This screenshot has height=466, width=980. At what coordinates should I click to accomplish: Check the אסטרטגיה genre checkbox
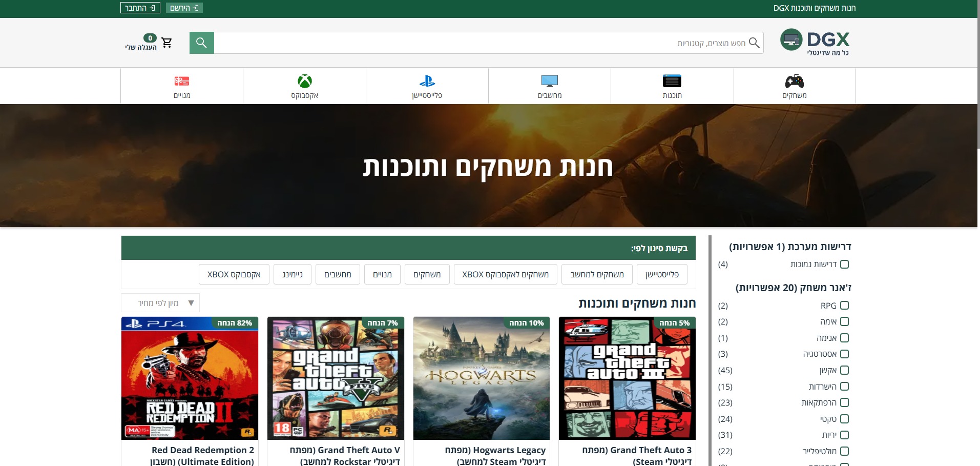point(845,354)
